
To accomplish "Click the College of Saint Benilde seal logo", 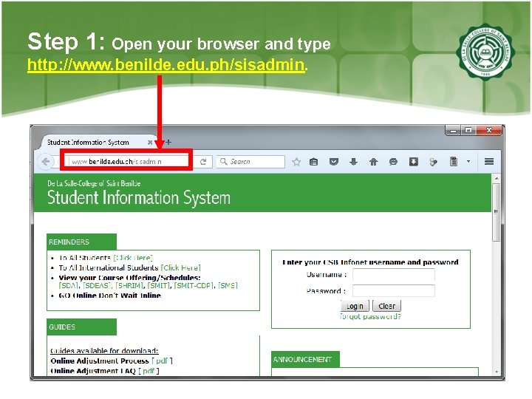I will (x=486, y=52).
